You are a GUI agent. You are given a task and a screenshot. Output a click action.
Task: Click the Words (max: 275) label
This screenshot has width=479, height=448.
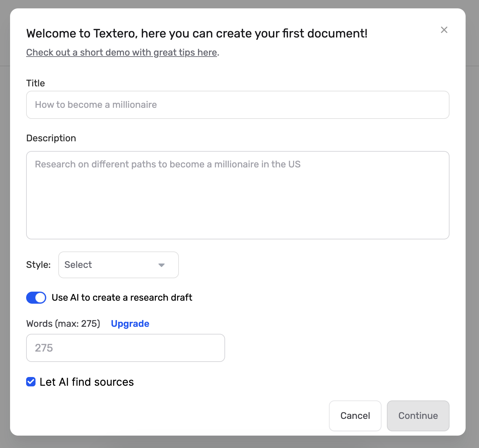click(x=63, y=324)
